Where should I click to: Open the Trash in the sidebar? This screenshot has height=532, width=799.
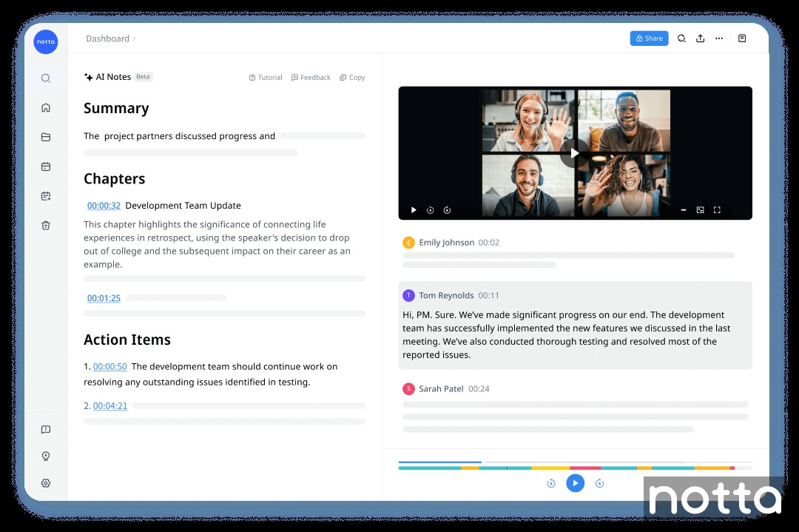click(46, 225)
